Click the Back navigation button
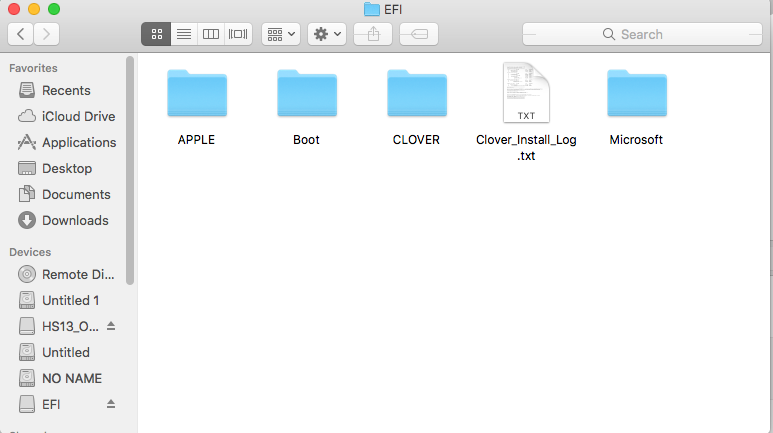The height and width of the screenshot is (433, 773). [x=21, y=34]
